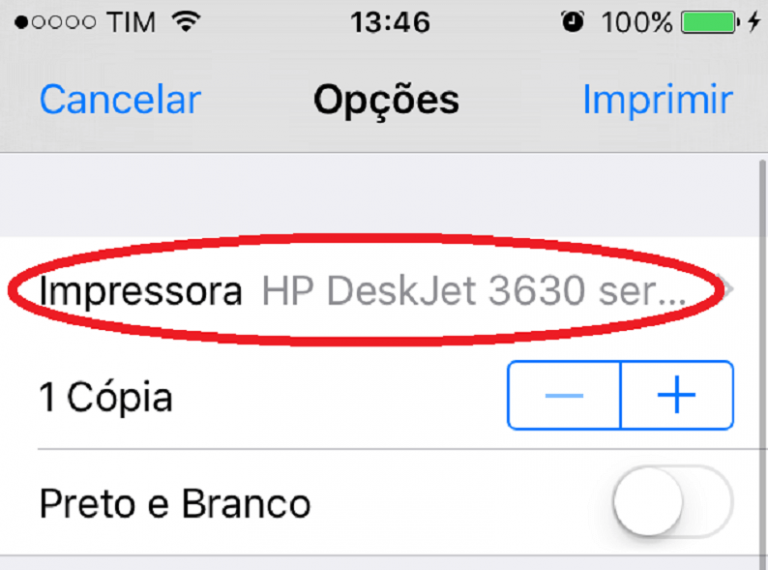This screenshot has width=768, height=570.
Task: Tap Imprimir to start printing
Action: [657, 100]
